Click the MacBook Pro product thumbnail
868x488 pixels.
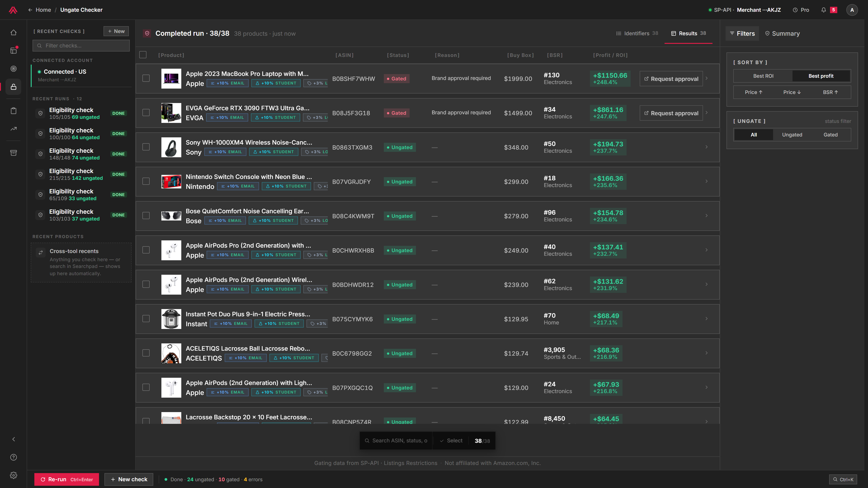pyautogui.click(x=171, y=78)
